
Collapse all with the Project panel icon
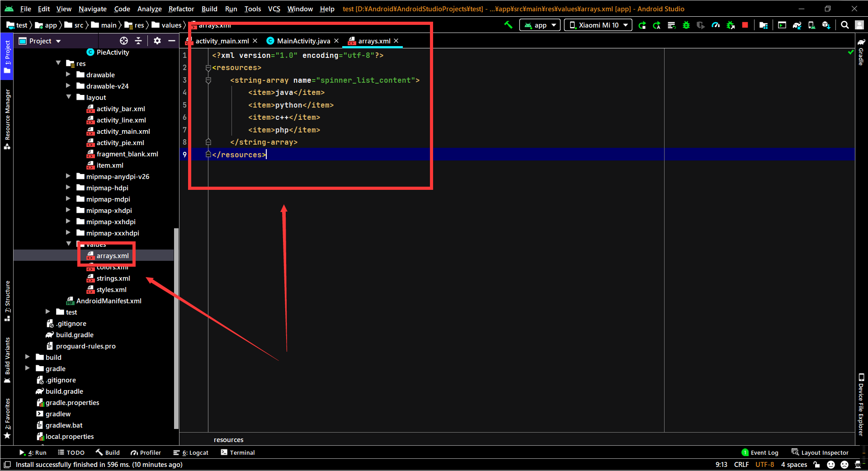(x=138, y=41)
